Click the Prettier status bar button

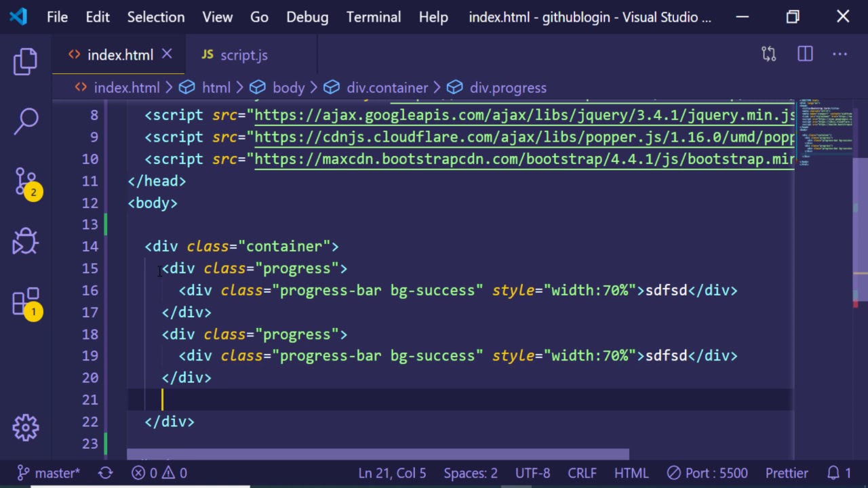click(787, 473)
